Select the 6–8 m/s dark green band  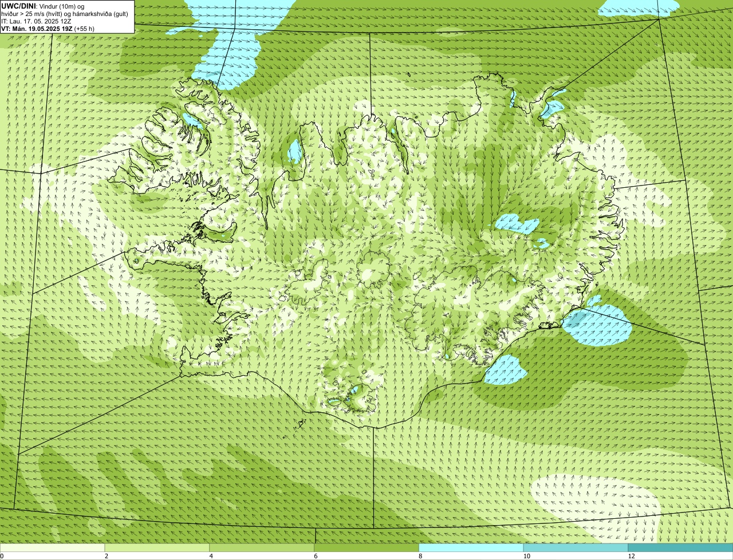366,548
